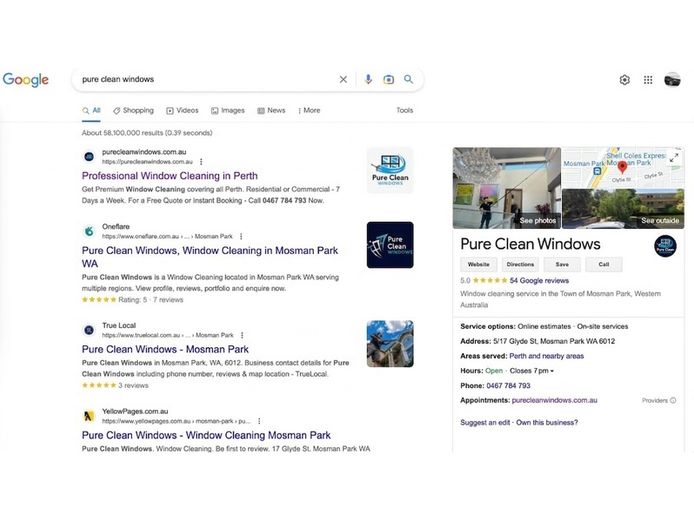The image size is (694, 522).
Task: Open the Google apps grid icon
Action: pos(648,80)
